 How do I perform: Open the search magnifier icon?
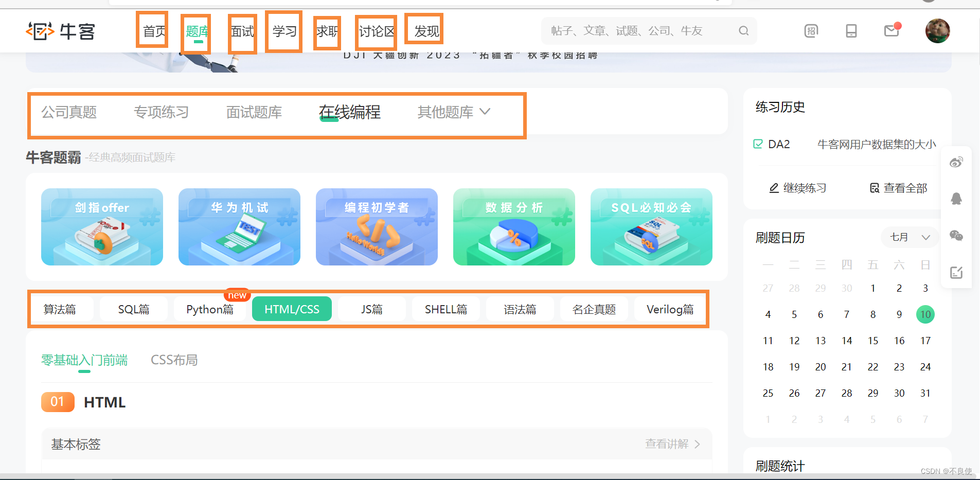click(743, 30)
